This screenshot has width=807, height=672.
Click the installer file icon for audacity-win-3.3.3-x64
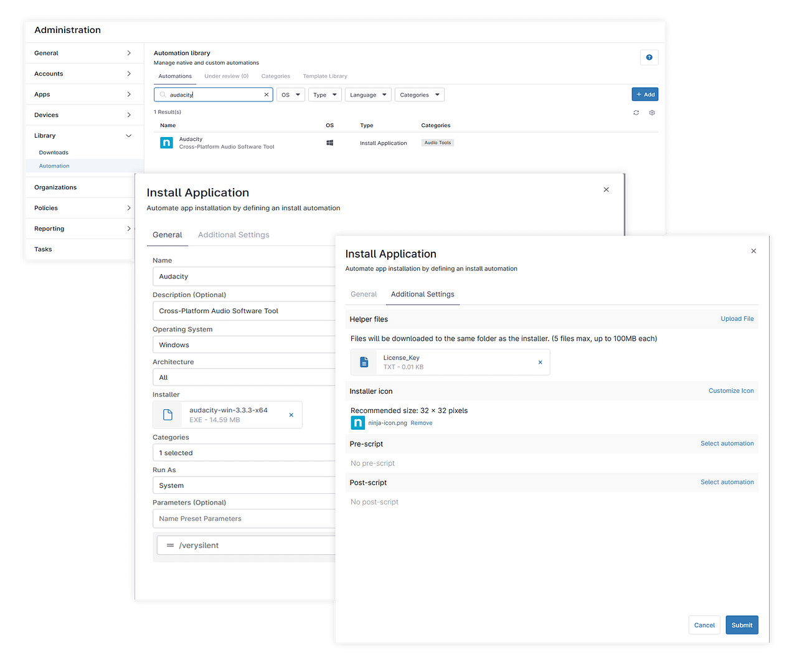[x=168, y=414]
